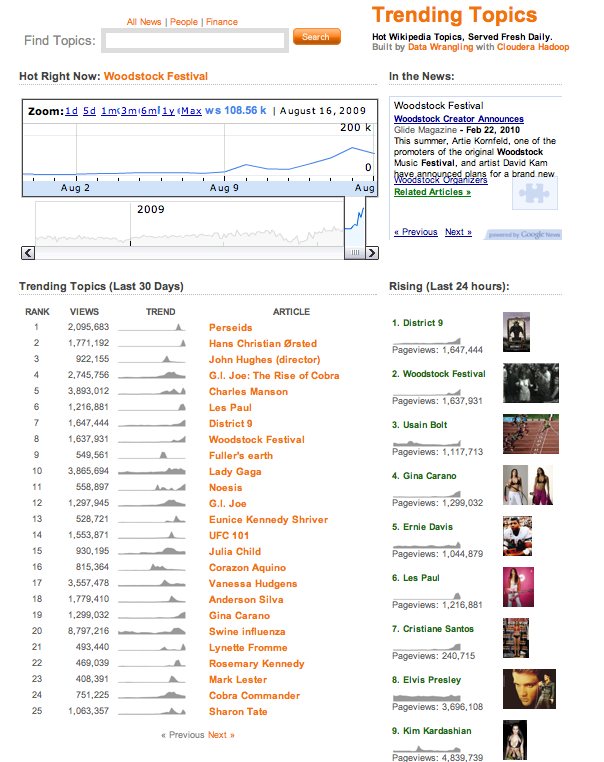Open the Vanessa Hudgens article
604x762 pixels.
[x=253, y=584]
